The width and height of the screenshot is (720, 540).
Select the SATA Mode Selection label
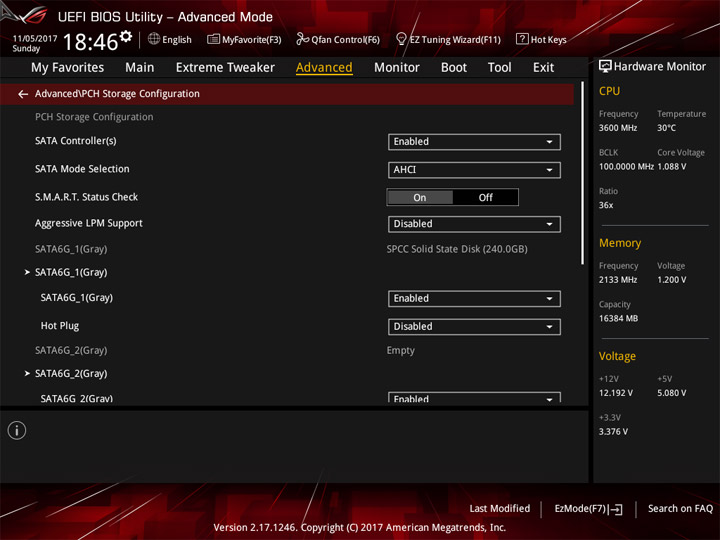82,169
